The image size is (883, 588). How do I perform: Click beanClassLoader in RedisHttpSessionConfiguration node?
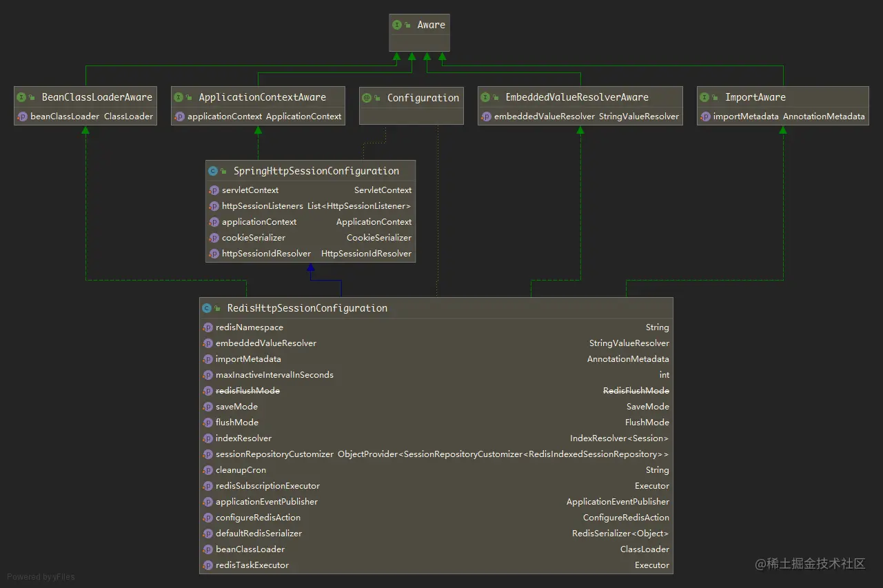250,549
